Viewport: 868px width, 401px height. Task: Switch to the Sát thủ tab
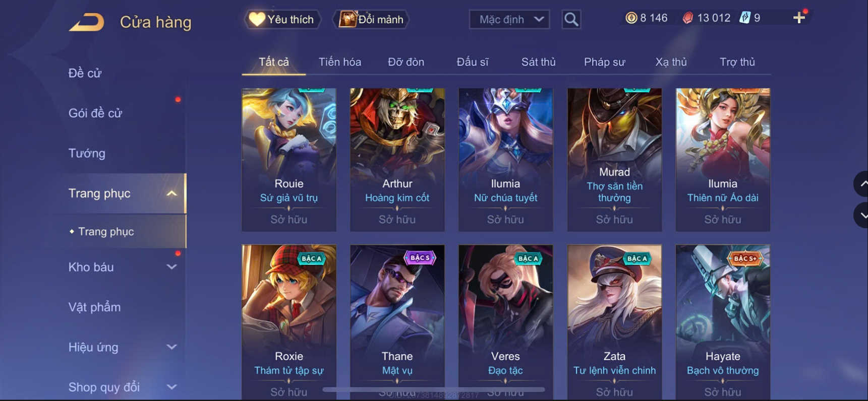tap(538, 62)
